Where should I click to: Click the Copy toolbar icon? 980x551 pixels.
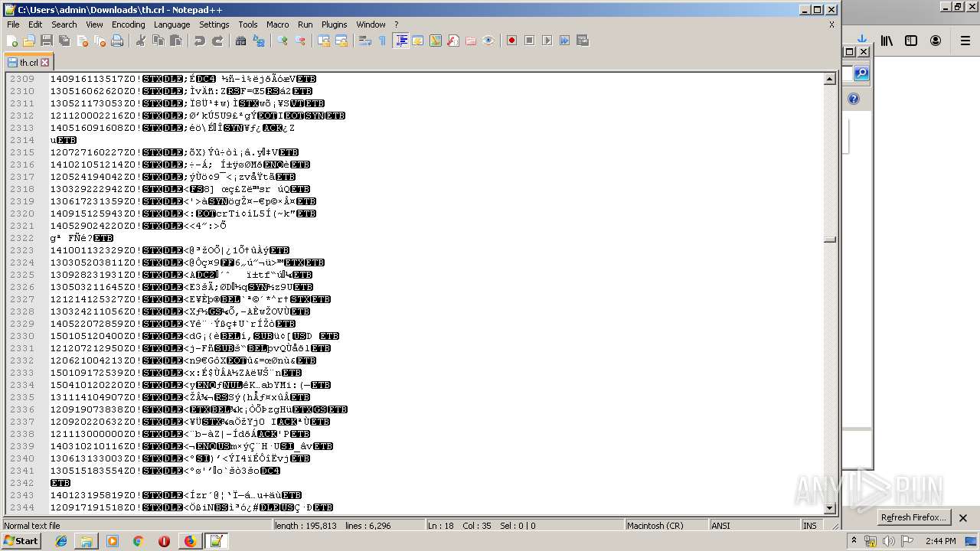(158, 41)
